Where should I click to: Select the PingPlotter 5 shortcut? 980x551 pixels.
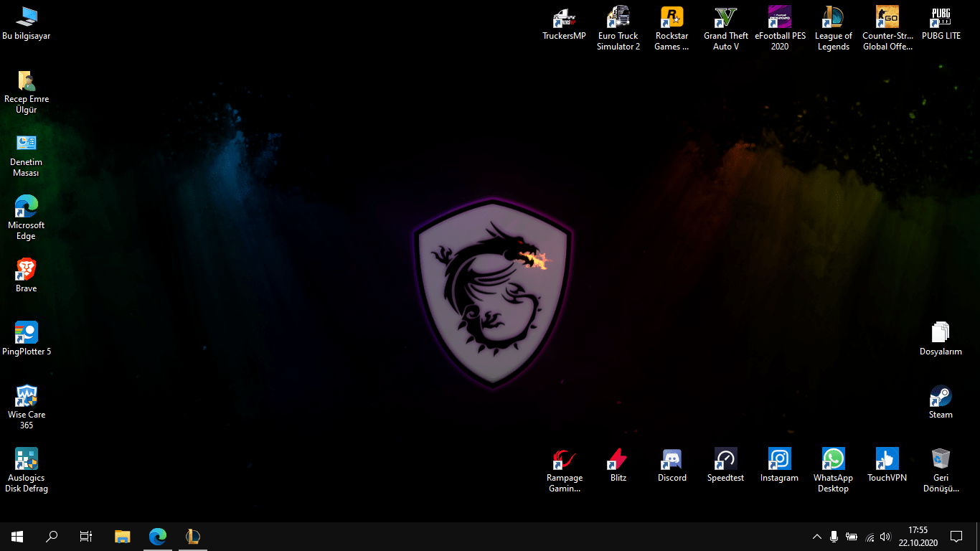click(x=27, y=339)
